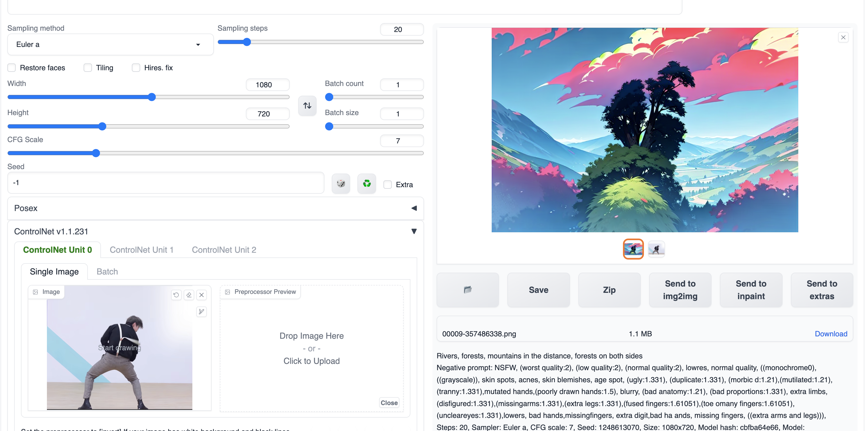Switch to ControlNet Unit 2 tab
The width and height of the screenshot is (868, 431).
(224, 250)
